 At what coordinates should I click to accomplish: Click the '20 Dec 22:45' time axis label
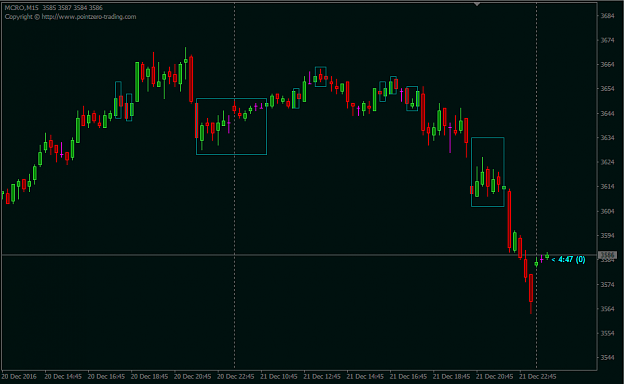click(x=236, y=376)
